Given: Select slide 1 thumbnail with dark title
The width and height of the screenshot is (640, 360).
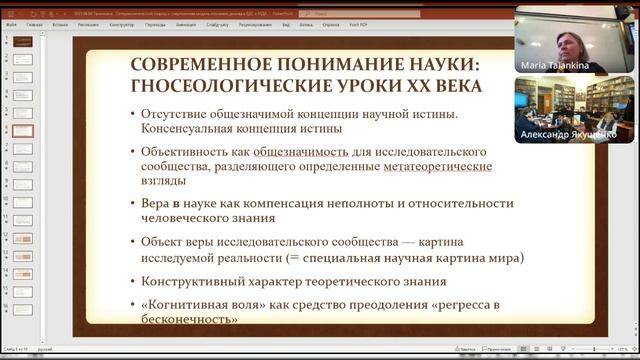Looking at the screenshot, I should pos(22,41).
